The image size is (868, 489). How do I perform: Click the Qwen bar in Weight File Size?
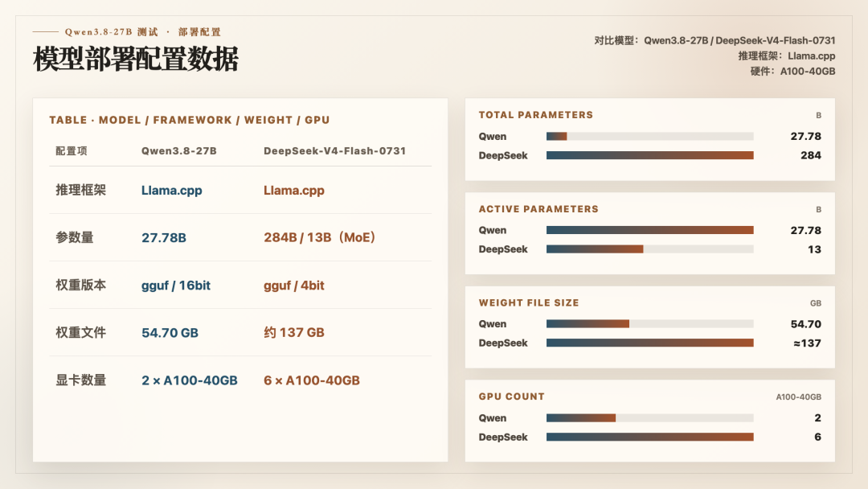[x=650, y=324]
